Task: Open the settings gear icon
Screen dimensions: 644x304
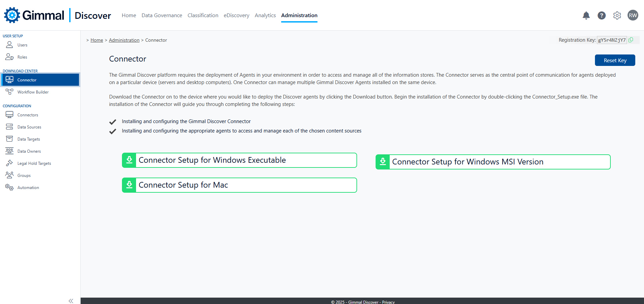Action: [x=617, y=15]
